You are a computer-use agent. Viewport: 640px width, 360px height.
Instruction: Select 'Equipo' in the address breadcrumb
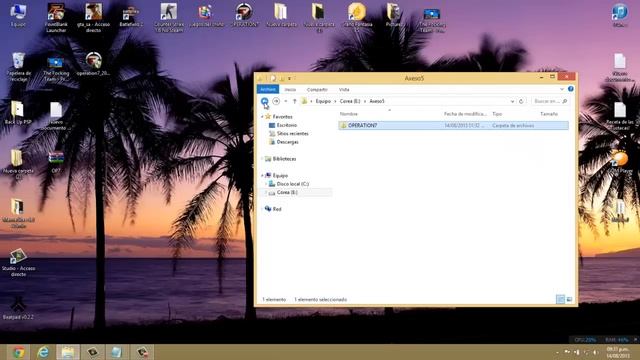click(323, 101)
